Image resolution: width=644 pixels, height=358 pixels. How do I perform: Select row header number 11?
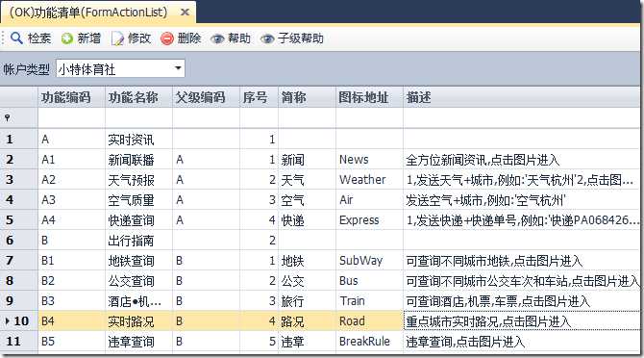tap(18, 341)
